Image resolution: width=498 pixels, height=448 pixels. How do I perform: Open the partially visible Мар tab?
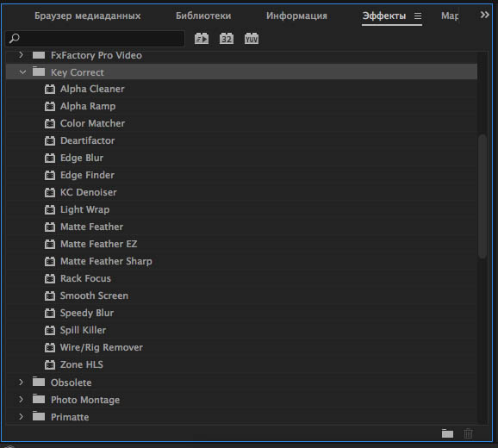(450, 16)
